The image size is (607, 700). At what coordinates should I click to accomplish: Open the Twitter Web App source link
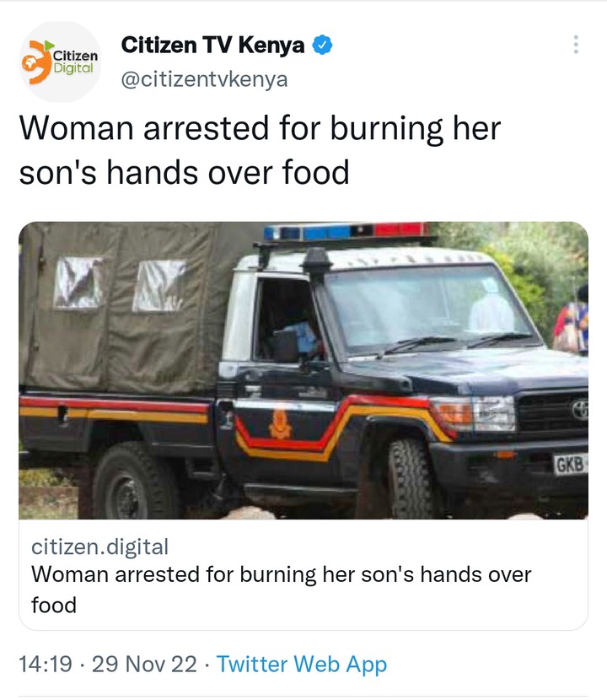tap(302, 664)
